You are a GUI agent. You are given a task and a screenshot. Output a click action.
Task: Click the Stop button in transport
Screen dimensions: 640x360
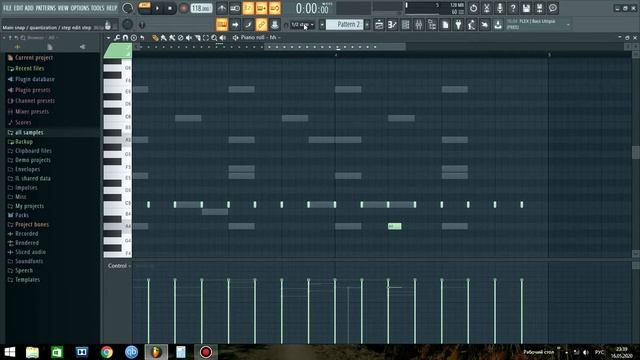[170, 8]
